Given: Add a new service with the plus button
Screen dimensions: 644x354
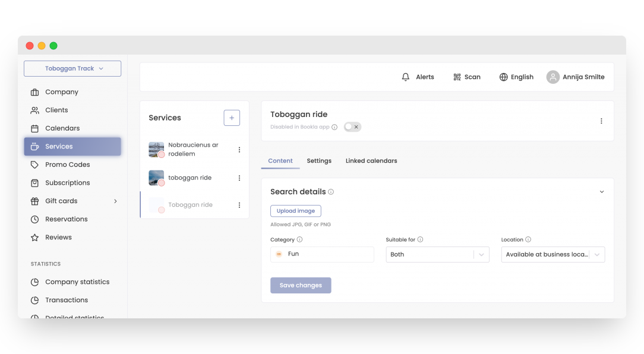Looking at the screenshot, I should [232, 117].
